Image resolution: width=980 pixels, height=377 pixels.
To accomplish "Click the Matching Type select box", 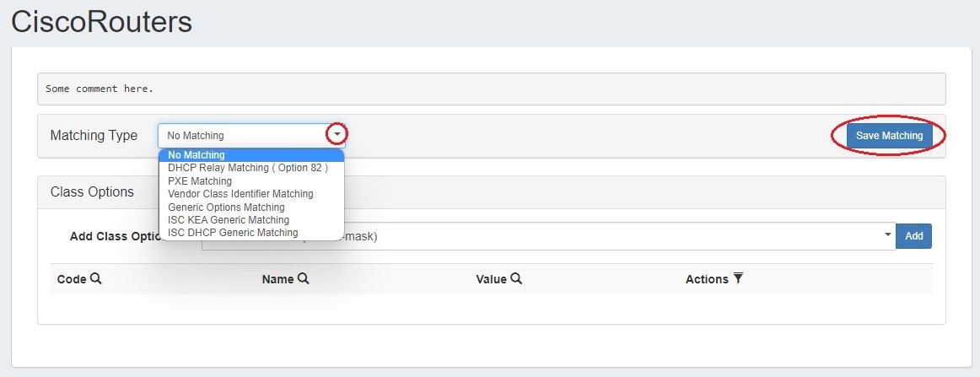I will tap(243, 135).
